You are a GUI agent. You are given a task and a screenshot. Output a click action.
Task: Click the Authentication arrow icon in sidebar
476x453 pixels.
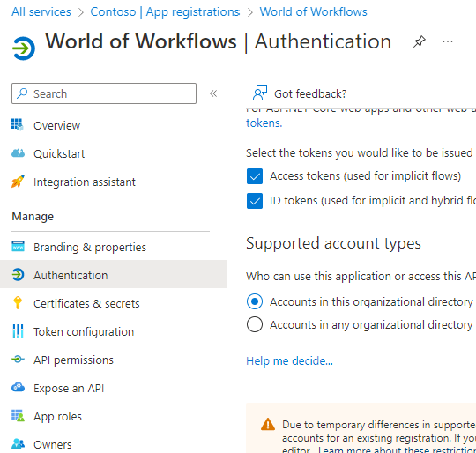point(18,275)
